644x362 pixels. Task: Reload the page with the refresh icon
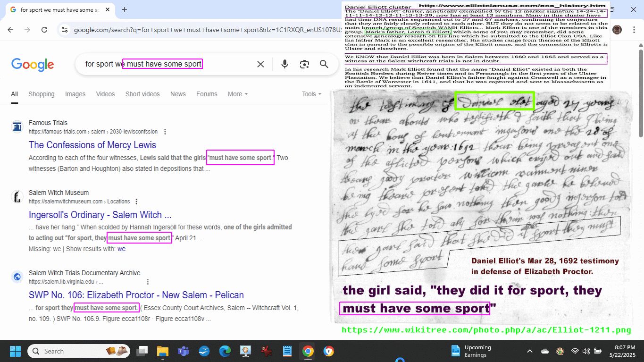(x=44, y=30)
